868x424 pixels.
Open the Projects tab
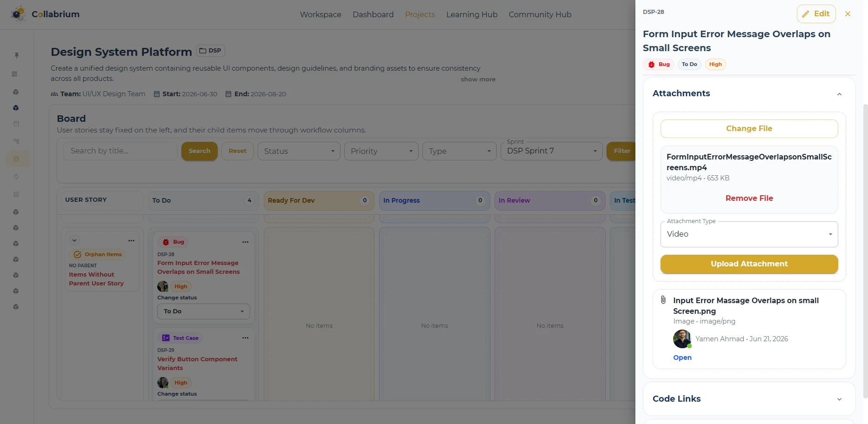coord(420,14)
